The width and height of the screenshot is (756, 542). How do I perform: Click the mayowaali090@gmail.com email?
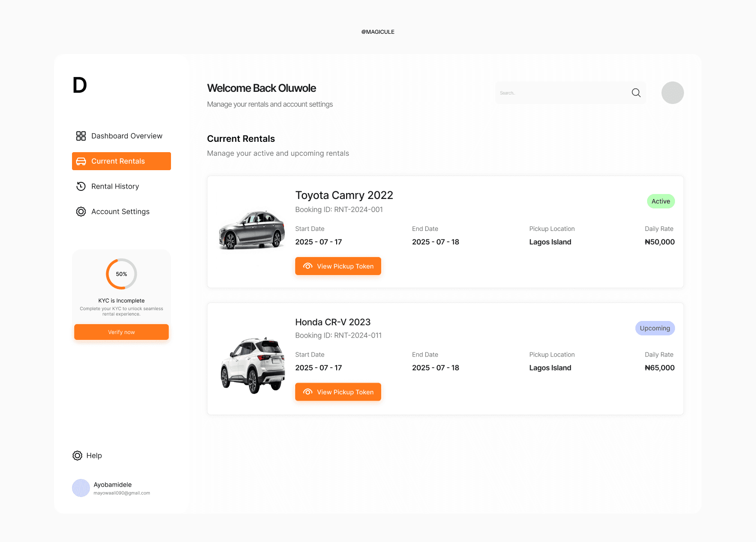122,493
